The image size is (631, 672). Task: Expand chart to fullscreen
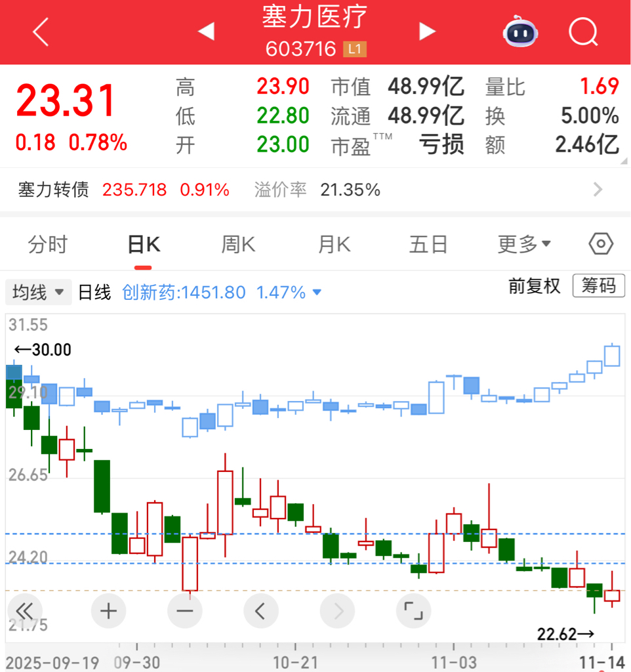[x=413, y=611]
